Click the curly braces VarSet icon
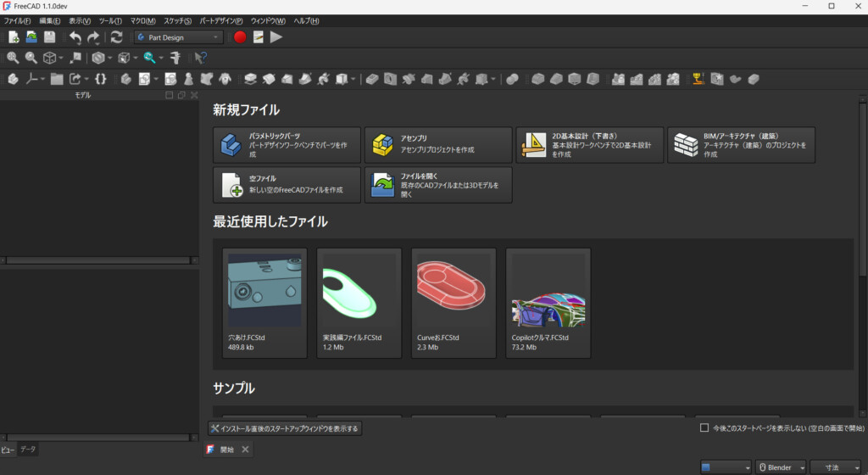Viewport: 868px width, 475px height. 100,79
